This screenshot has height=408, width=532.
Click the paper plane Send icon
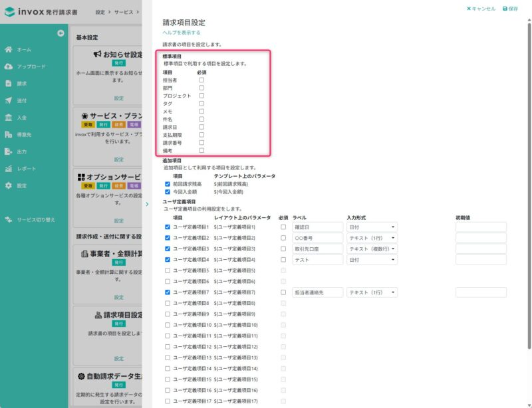pyautogui.click(x=9, y=100)
